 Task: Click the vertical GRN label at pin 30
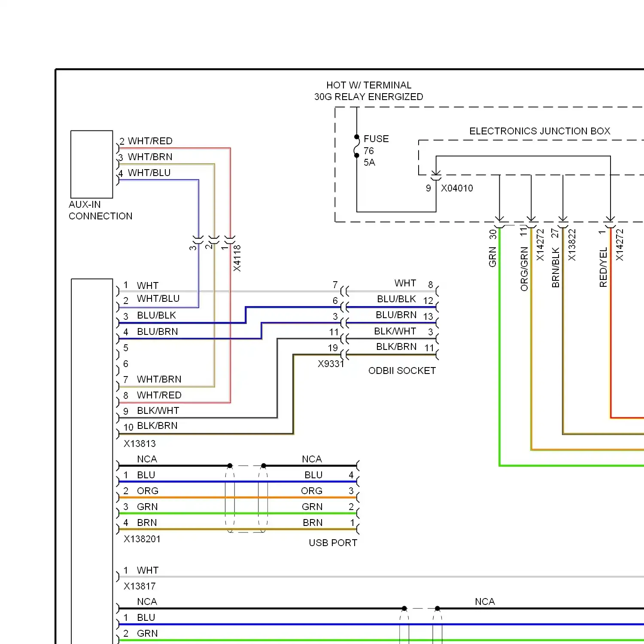[x=492, y=257]
